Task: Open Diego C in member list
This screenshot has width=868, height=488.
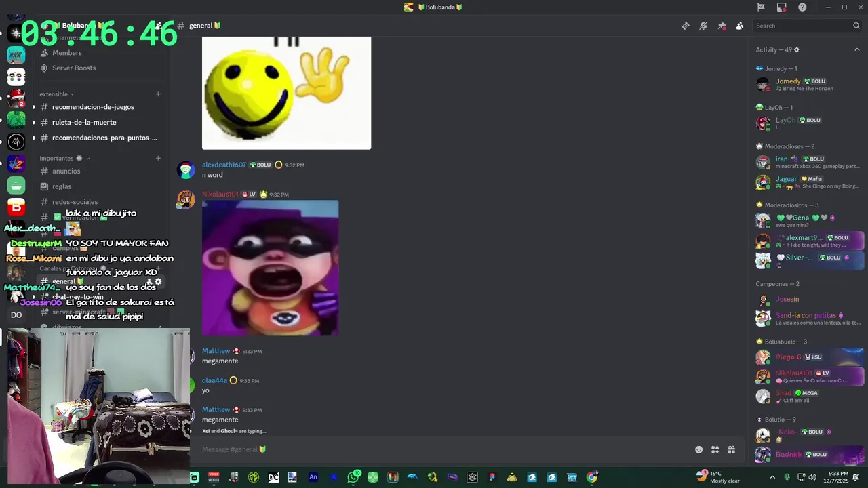Action: [x=808, y=357]
